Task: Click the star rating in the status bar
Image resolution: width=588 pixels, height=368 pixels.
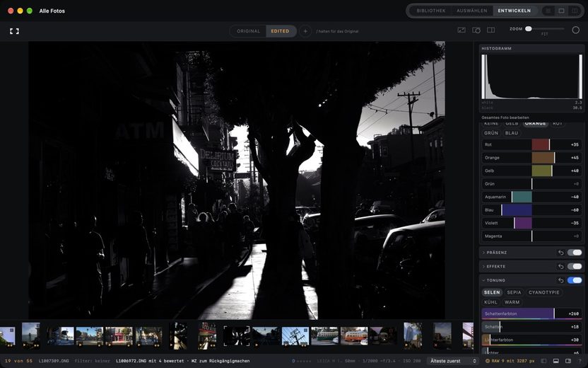Action: coord(304,361)
